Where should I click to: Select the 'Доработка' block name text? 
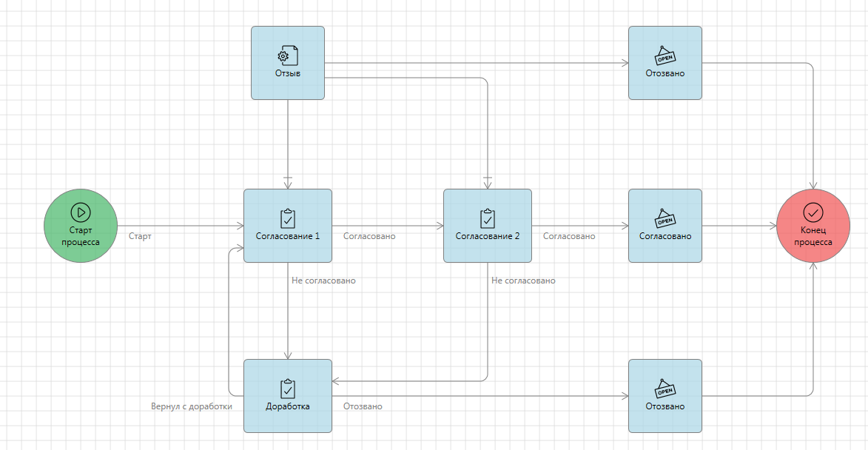coord(288,406)
